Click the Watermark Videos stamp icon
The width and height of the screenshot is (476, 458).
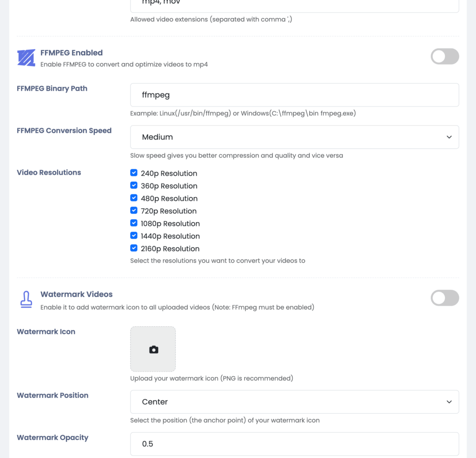click(x=26, y=299)
